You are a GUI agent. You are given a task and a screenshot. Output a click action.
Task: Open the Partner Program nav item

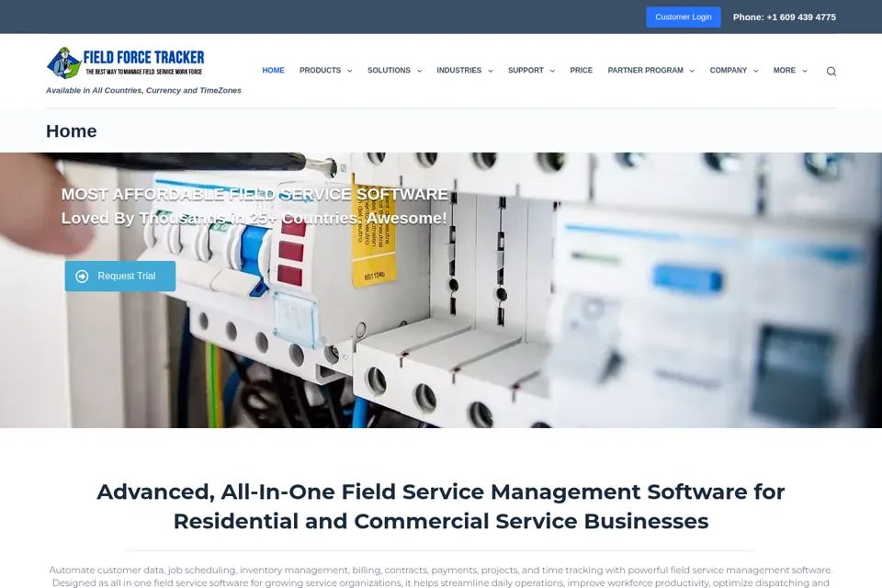645,71
